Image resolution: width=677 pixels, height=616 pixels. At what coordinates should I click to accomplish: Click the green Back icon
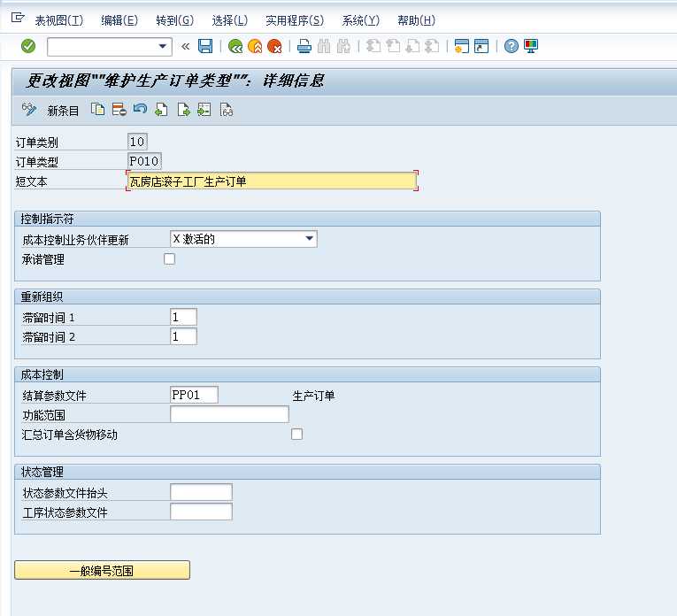(235, 46)
